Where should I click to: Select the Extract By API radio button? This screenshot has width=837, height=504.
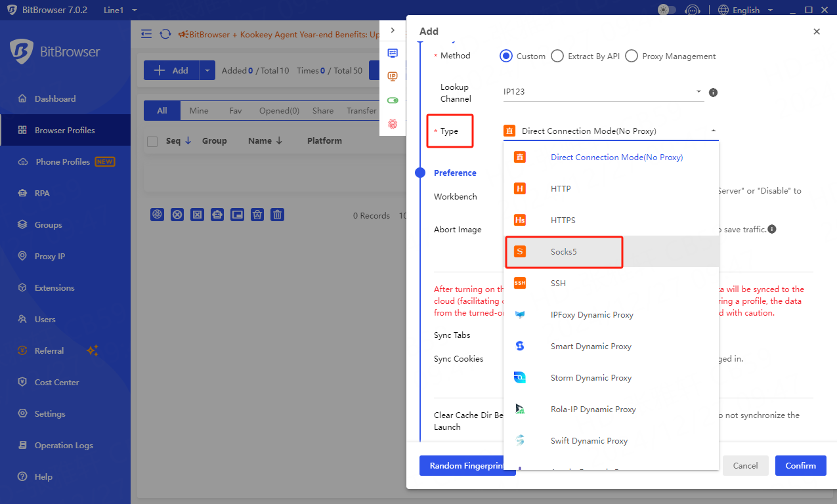pos(557,56)
